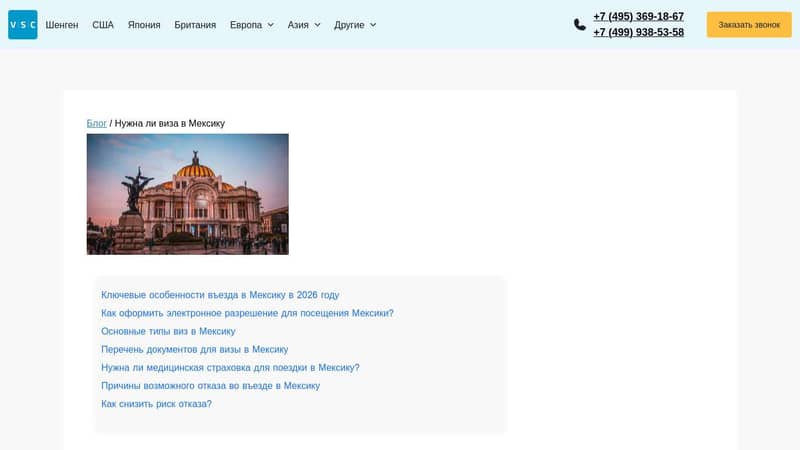Click the VSC logo icon

pos(22,24)
